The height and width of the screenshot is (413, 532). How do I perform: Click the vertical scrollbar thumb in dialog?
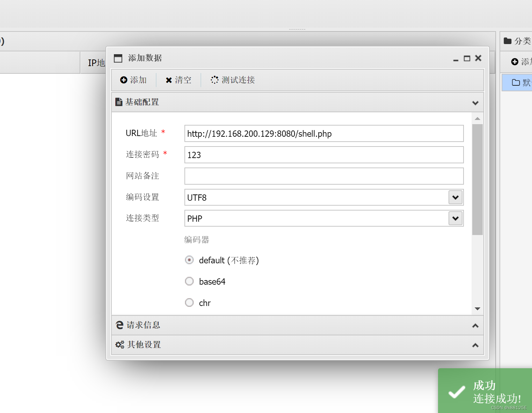coord(478,179)
